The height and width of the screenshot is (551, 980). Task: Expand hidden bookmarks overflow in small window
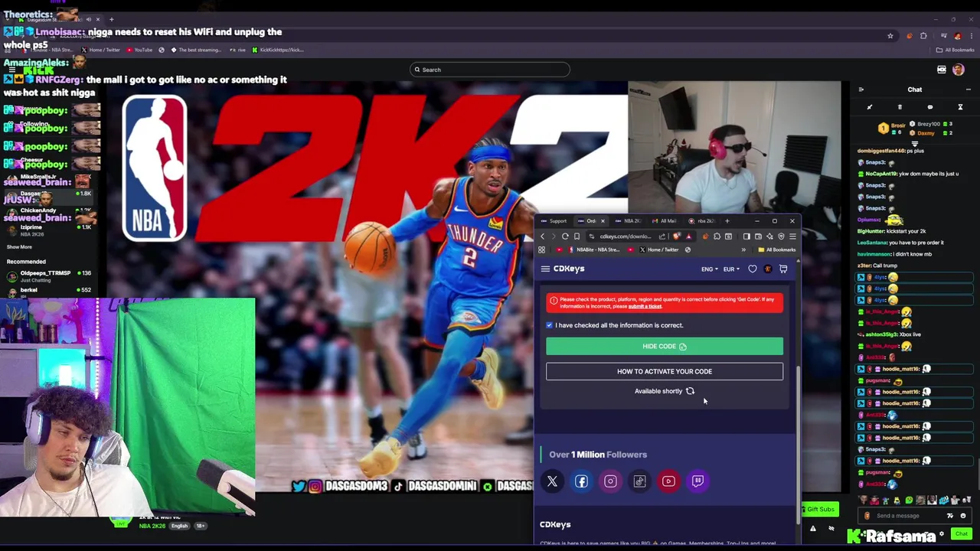[x=743, y=249]
